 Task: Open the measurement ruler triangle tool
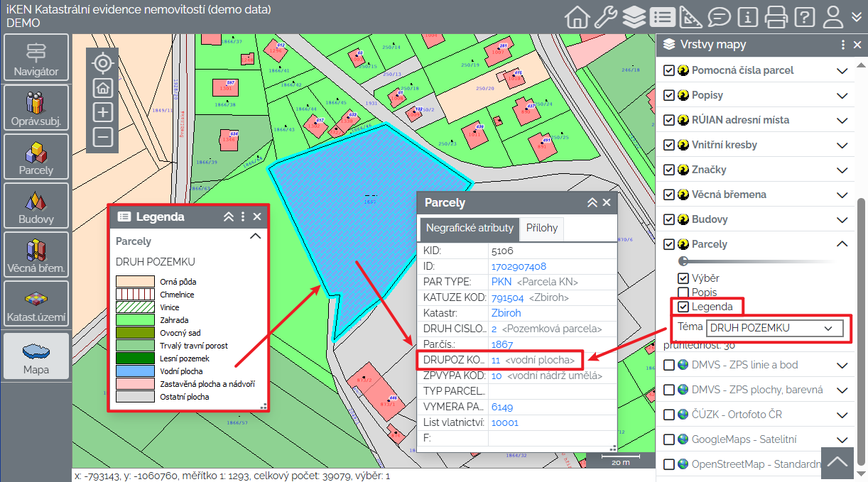click(690, 16)
